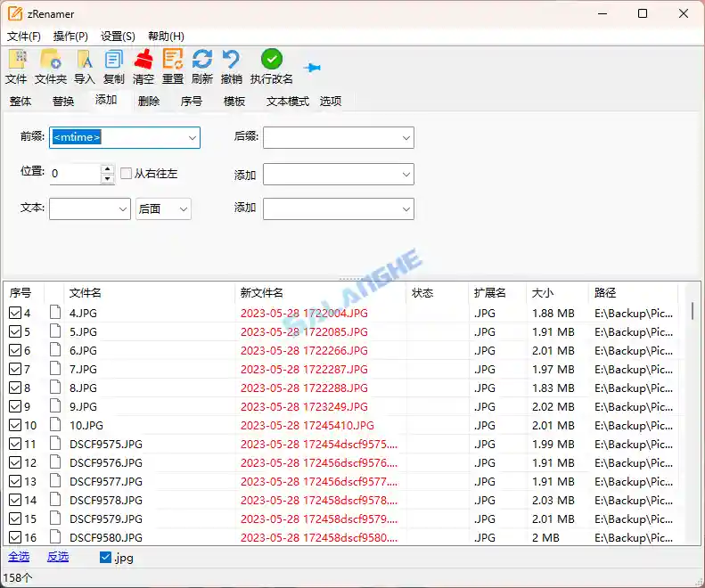Switch to the 序号 numbering tab
Viewport: 705px width, 588px height.
pos(192,102)
